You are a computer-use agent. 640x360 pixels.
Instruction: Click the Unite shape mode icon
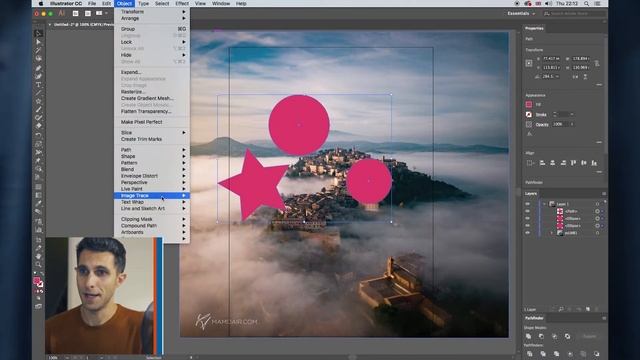(529, 336)
